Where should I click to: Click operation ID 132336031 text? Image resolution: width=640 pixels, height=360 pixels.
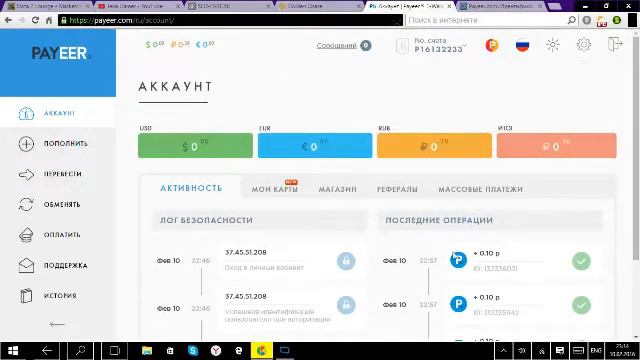(495, 269)
